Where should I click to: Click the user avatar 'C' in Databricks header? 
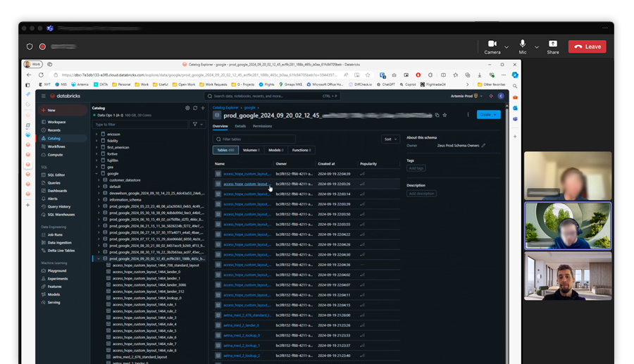tap(501, 96)
